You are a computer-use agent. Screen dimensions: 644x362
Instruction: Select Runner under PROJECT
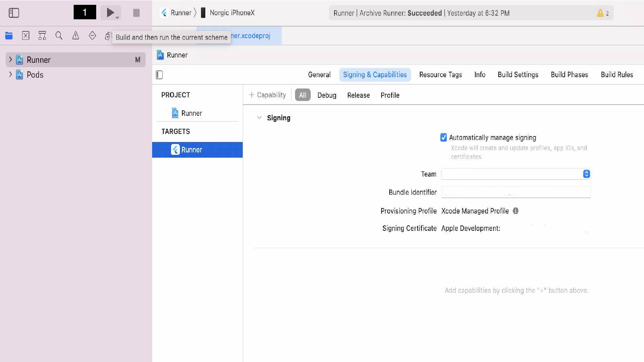click(x=197, y=113)
